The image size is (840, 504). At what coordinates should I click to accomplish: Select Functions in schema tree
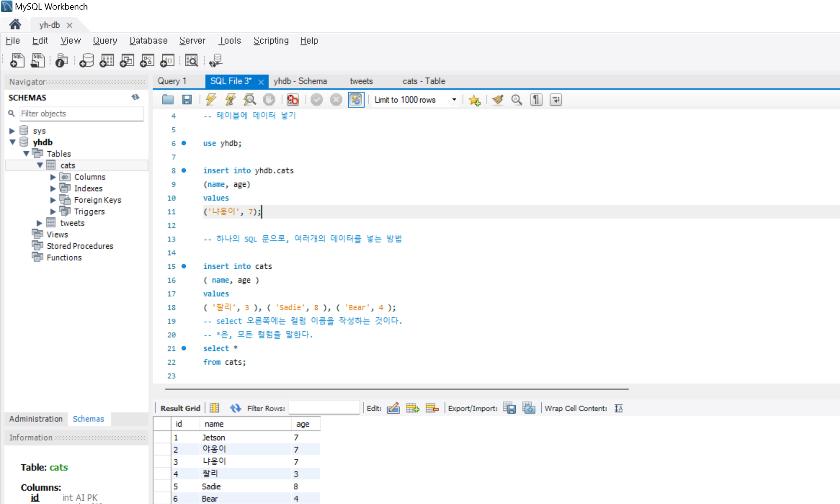point(64,257)
